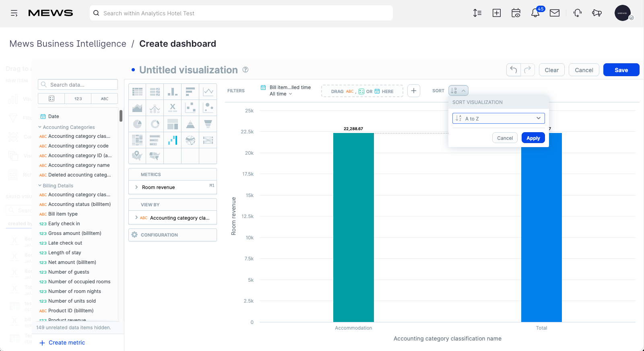The height and width of the screenshot is (351, 644).
Task: Filter the data catalog to ABC attributes
Action: [x=105, y=99]
